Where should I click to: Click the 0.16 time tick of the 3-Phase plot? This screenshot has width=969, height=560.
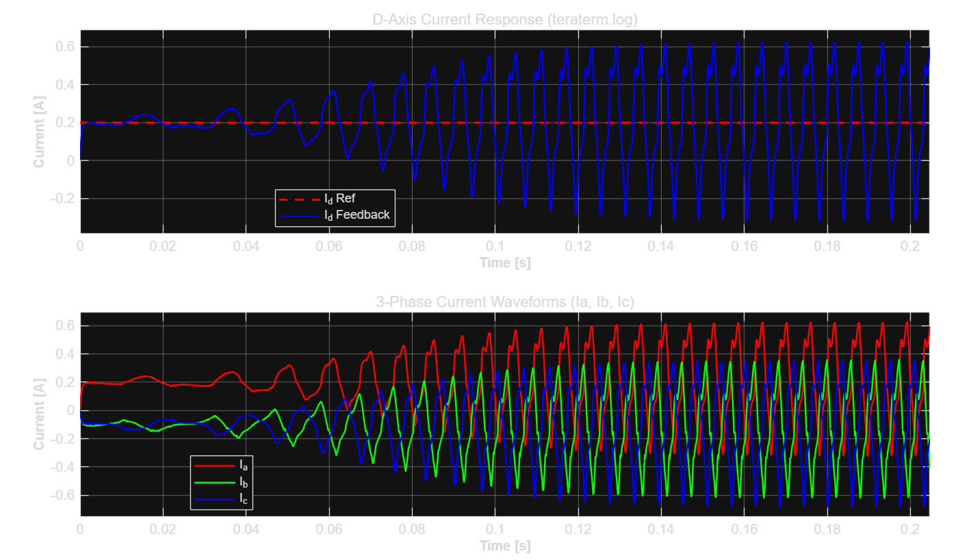tap(745, 529)
